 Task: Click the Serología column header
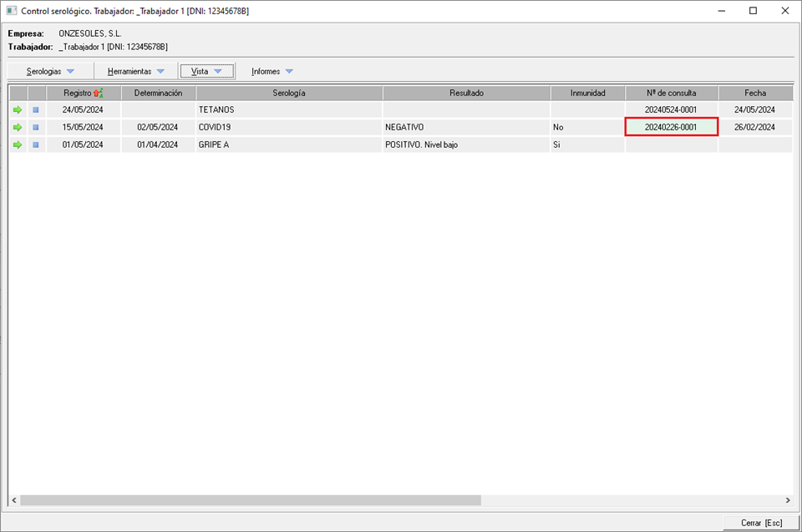289,93
